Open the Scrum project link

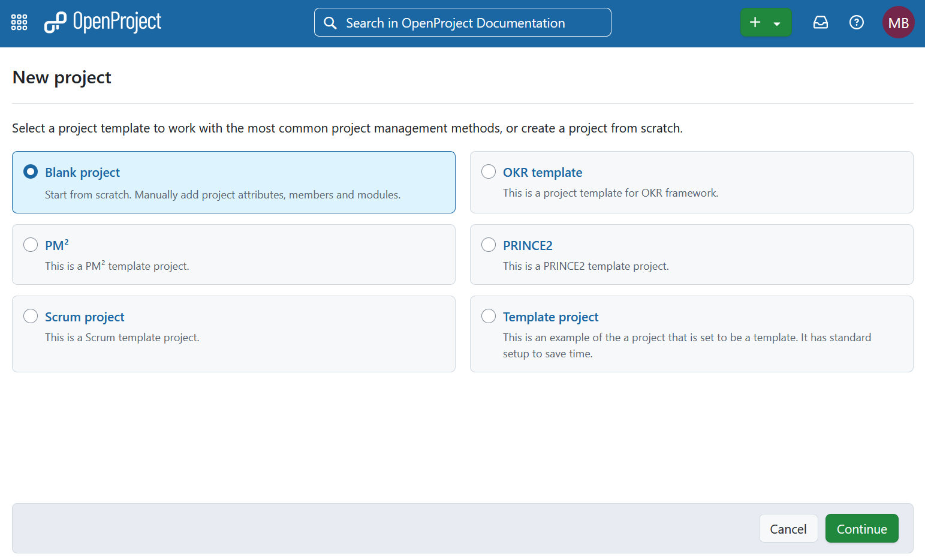pos(85,317)
